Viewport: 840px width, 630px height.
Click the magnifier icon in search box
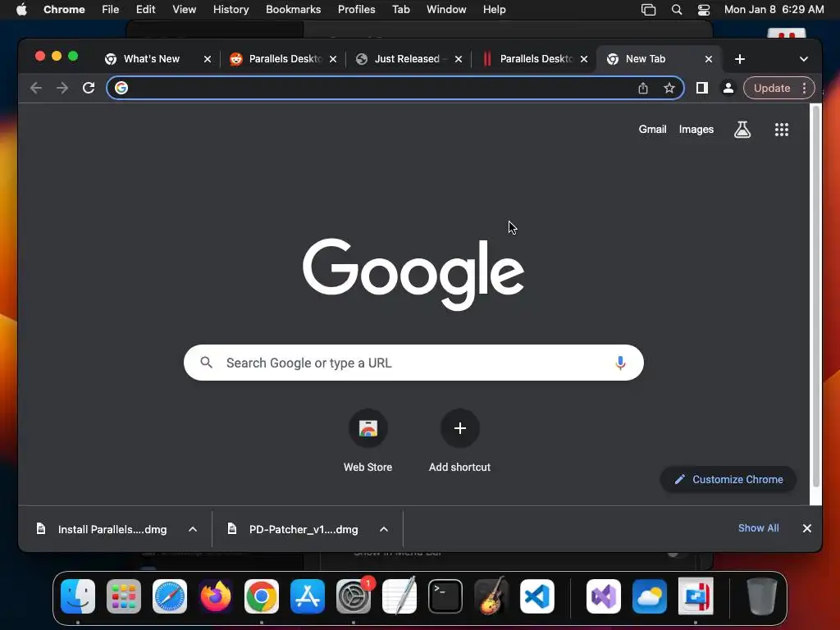[x=206, y=363]
